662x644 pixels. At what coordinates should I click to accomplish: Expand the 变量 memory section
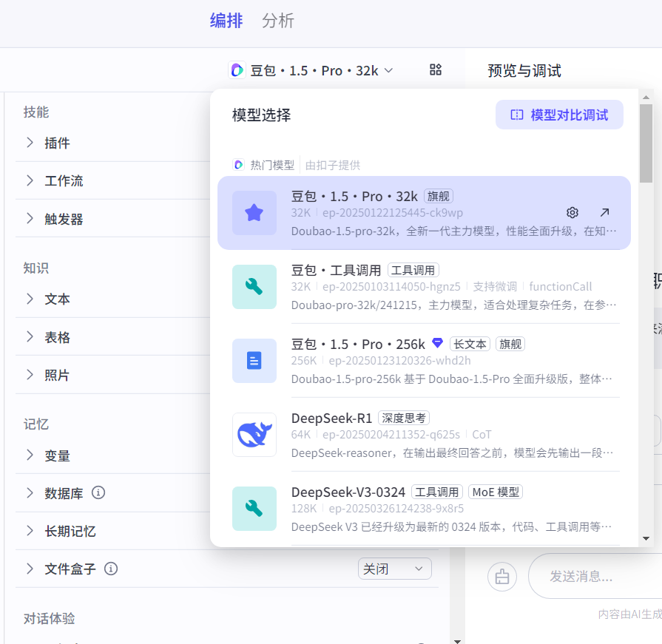click(x=30, y=455)
